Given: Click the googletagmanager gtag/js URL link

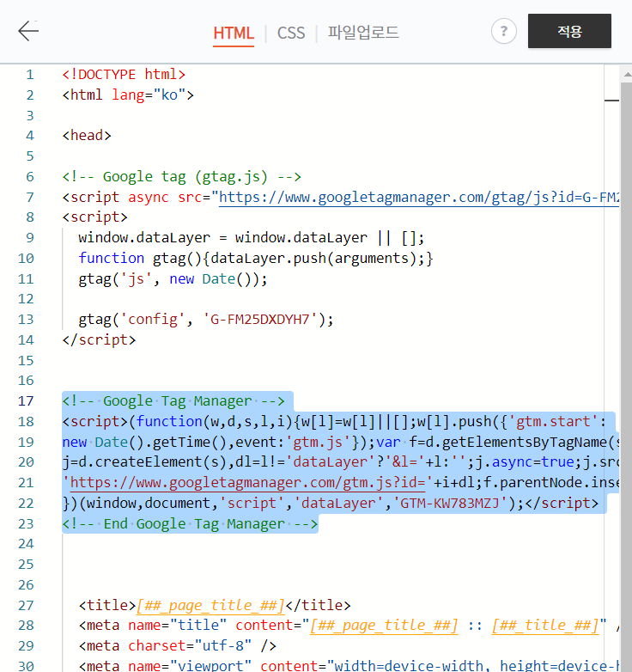Looking at the screenshot, I should 419,197.
